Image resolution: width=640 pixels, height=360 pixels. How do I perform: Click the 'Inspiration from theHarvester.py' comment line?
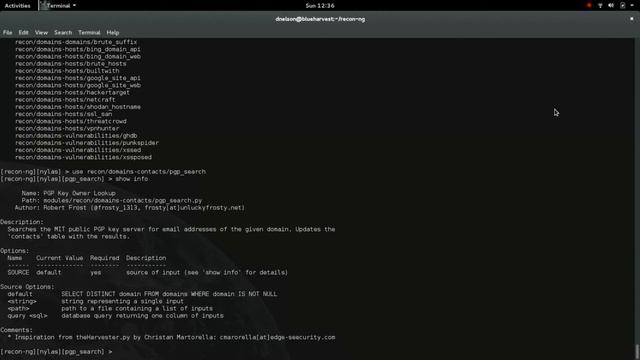pos(171,338)
